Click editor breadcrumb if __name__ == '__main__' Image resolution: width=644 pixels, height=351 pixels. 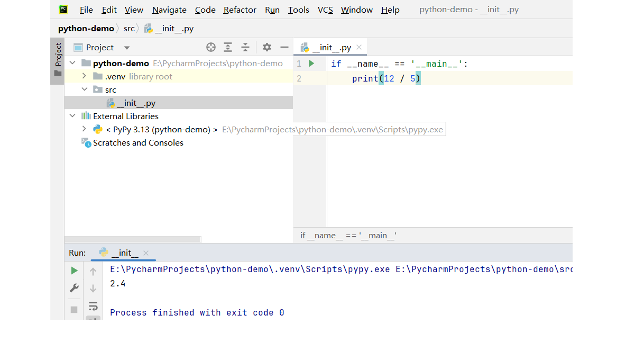pyautogui.click(x=348, y=235)
